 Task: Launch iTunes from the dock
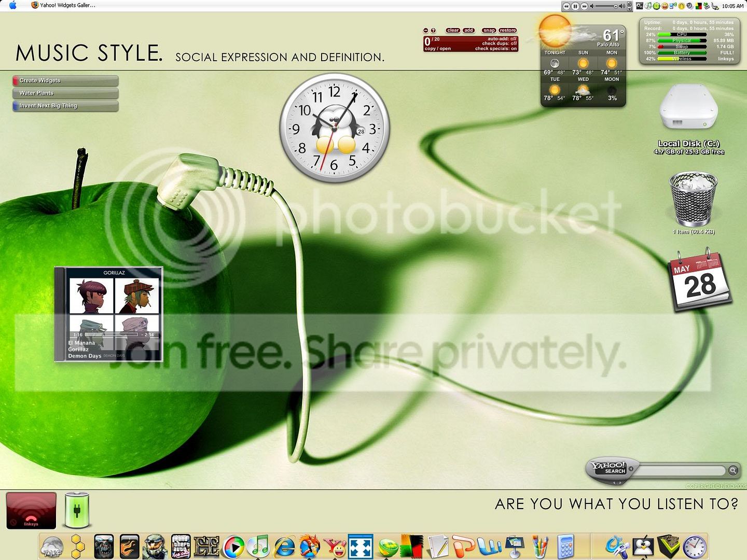(x=258, y=547)
